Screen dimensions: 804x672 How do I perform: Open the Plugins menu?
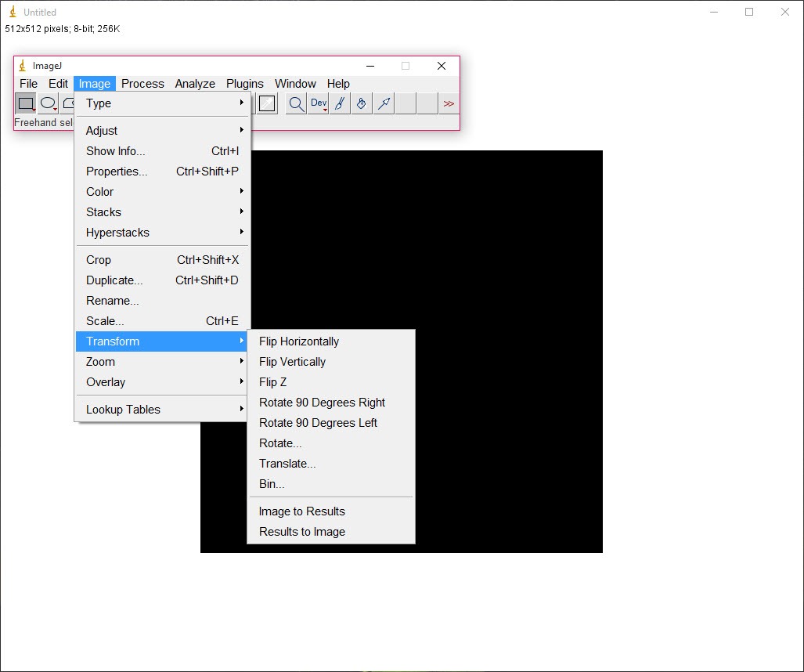pyautogui.click(x=245, y=84)
